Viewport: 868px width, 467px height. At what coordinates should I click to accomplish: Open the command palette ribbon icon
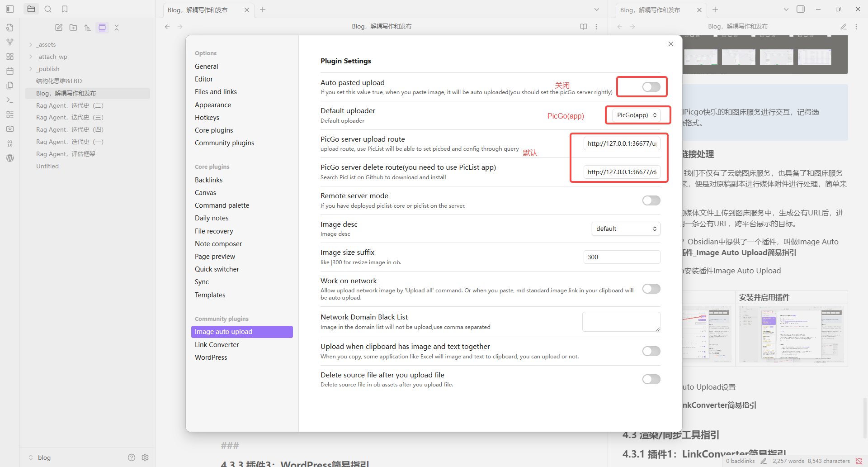[x=10, y=100]
